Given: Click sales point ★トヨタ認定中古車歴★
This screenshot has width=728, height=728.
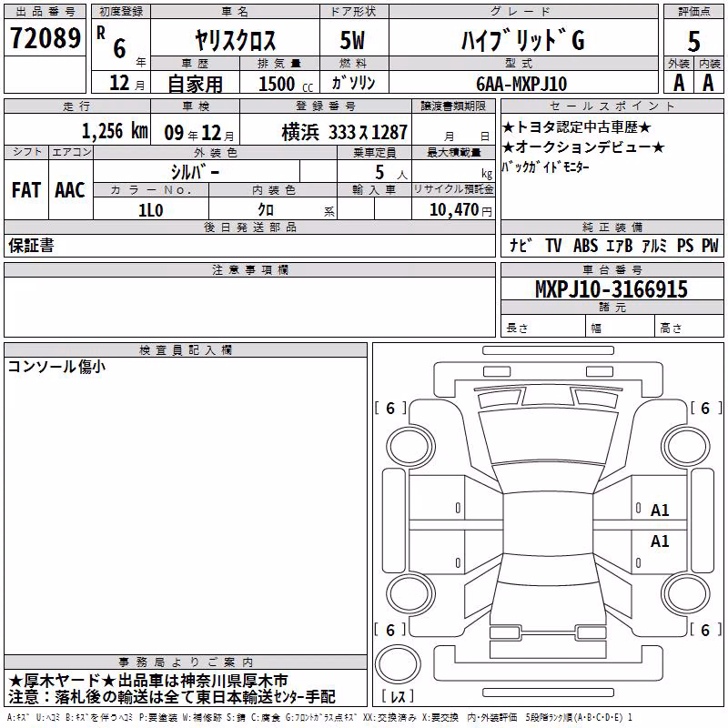Looking at the screenshot, I should 577,127.
